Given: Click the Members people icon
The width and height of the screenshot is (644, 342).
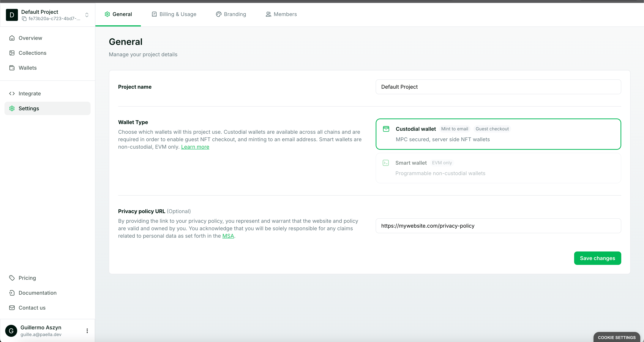Looking at the screenshot, I should [268, 14].
